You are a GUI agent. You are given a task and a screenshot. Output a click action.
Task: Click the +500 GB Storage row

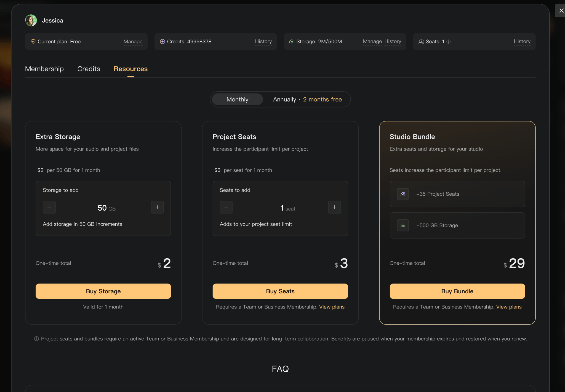pyautogui.click(x=457, y=225)
